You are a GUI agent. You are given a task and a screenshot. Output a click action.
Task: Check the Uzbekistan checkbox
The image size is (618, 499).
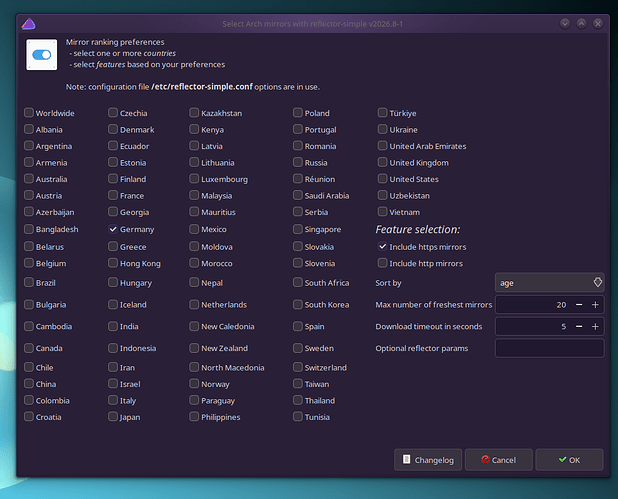382,196
